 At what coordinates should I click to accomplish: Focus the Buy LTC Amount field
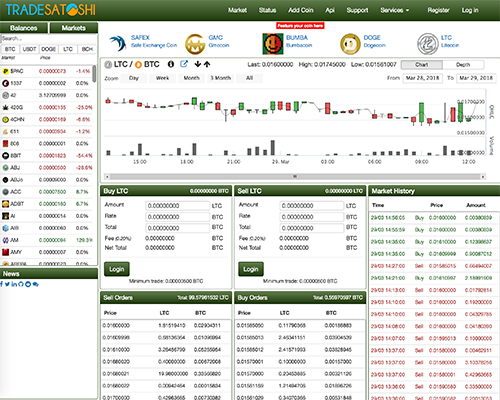[x=178, y=206]
